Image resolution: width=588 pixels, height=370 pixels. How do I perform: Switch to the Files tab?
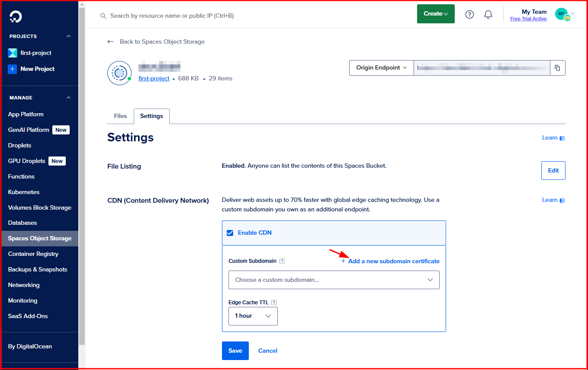tap(120, 116)
